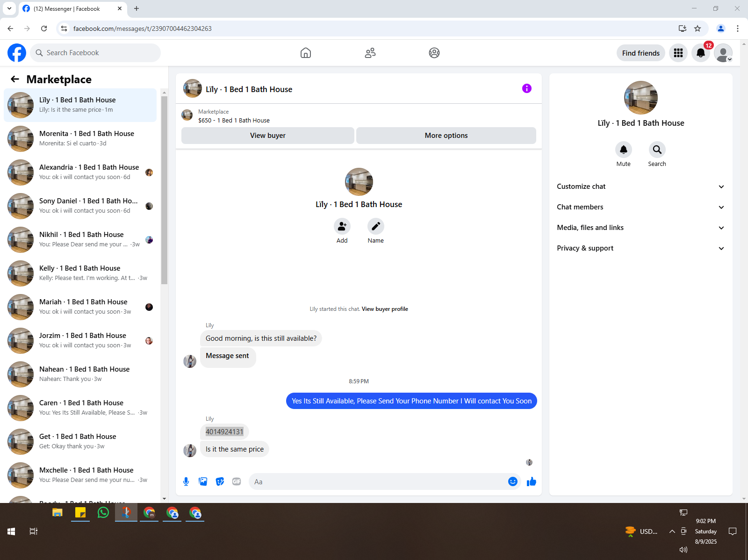Click View buyer button
This screenshot has width=748, height=560.
click(x=268, y=136)
